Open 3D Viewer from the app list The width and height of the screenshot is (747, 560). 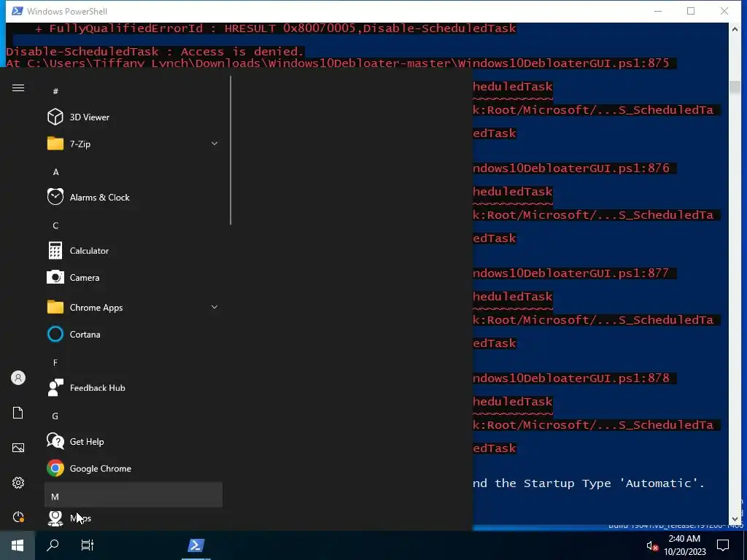(133, 117)
